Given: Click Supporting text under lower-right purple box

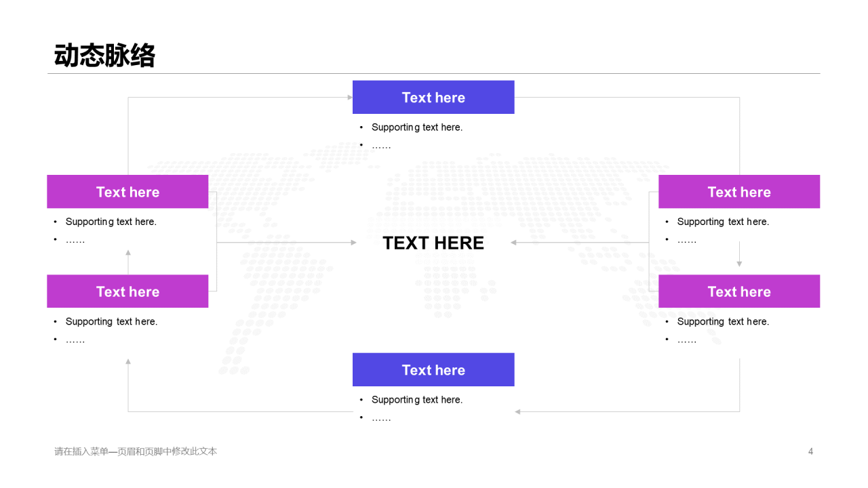Looking at the screenshot, I should click(723, 321).
